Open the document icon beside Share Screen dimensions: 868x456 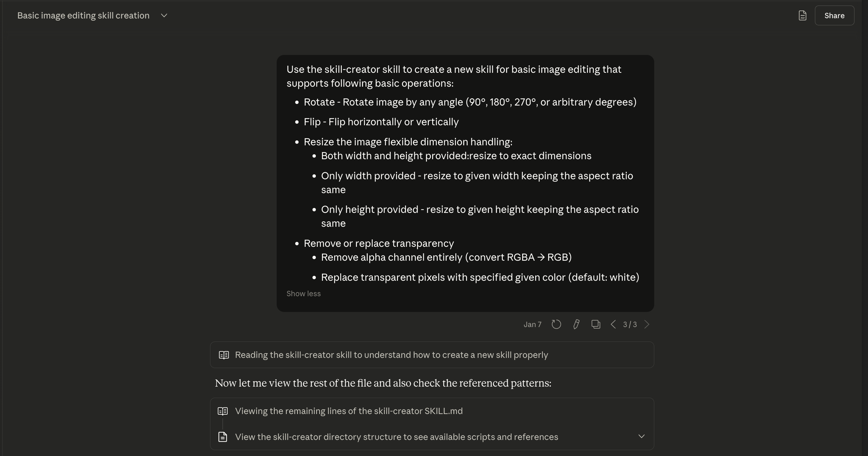pyautogui.click(x=802, y=15)
